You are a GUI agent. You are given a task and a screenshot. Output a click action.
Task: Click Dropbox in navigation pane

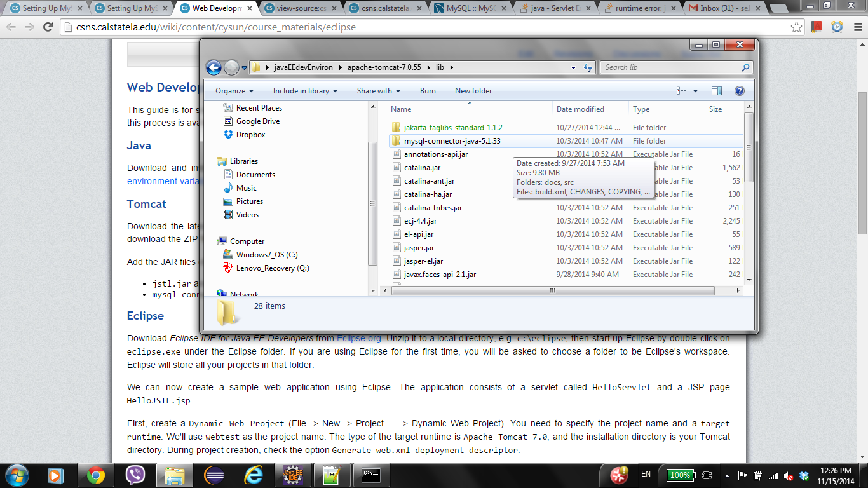pyautogui.click(x=250, y=135)
